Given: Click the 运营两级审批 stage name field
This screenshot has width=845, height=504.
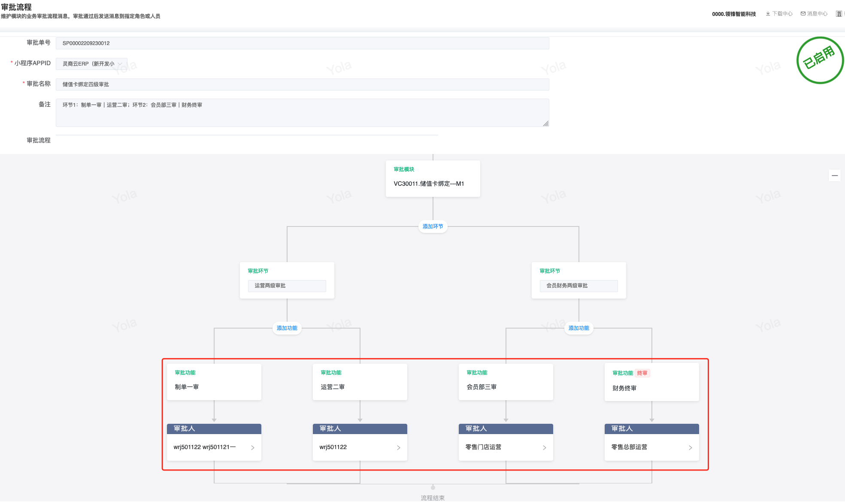Looking at the screenshot, I should click(287, 286).
